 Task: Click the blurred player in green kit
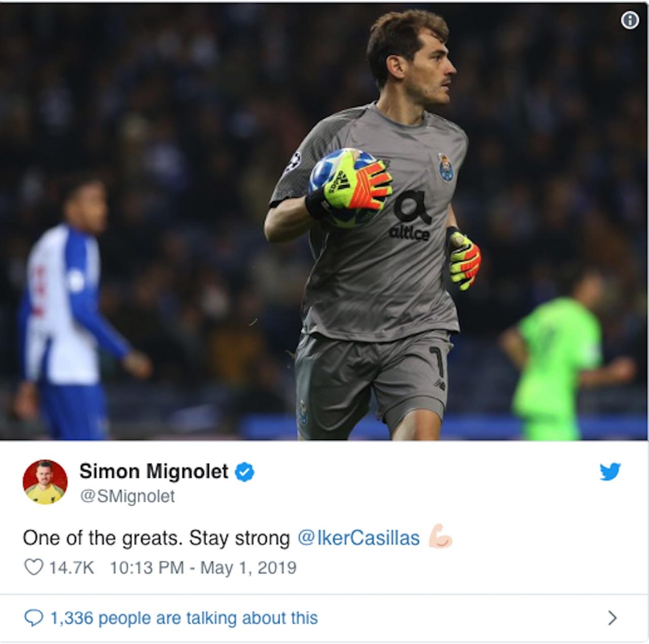coord(564,355)
